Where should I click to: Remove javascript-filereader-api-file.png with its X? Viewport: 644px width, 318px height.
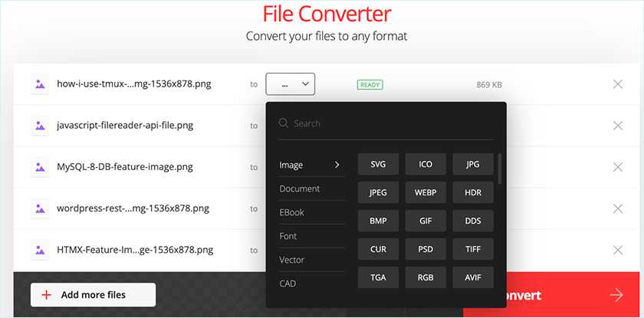[618, 126]
